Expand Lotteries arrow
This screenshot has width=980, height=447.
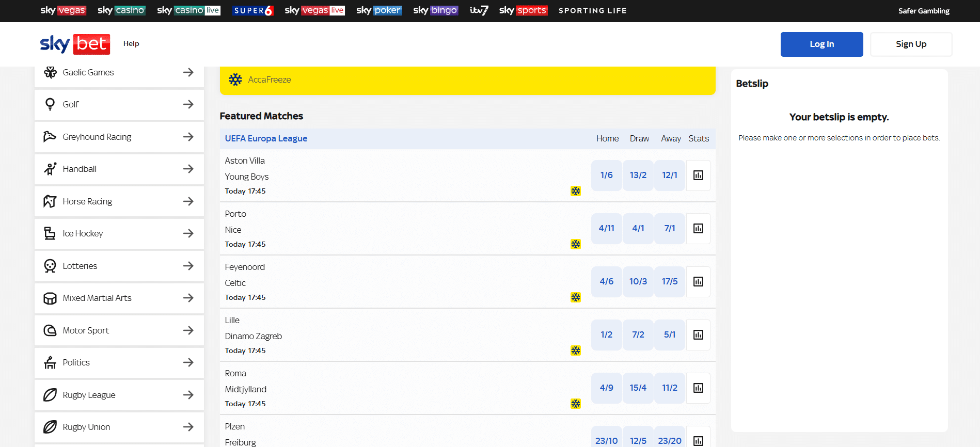click(188, 266)
